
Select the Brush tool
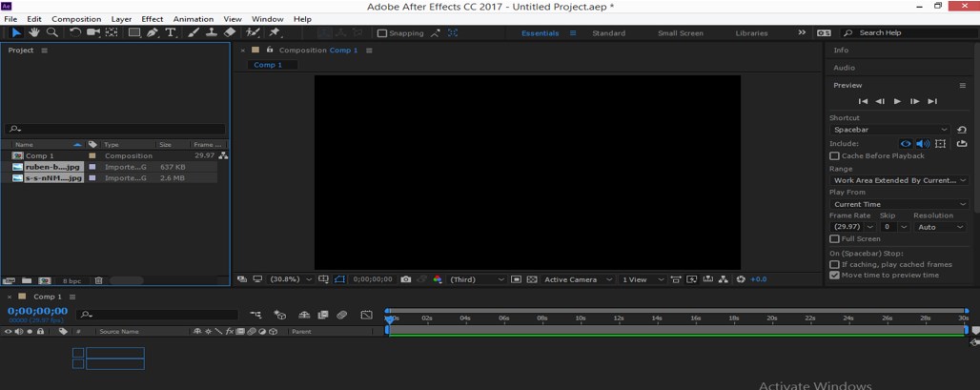pos(194,32)
